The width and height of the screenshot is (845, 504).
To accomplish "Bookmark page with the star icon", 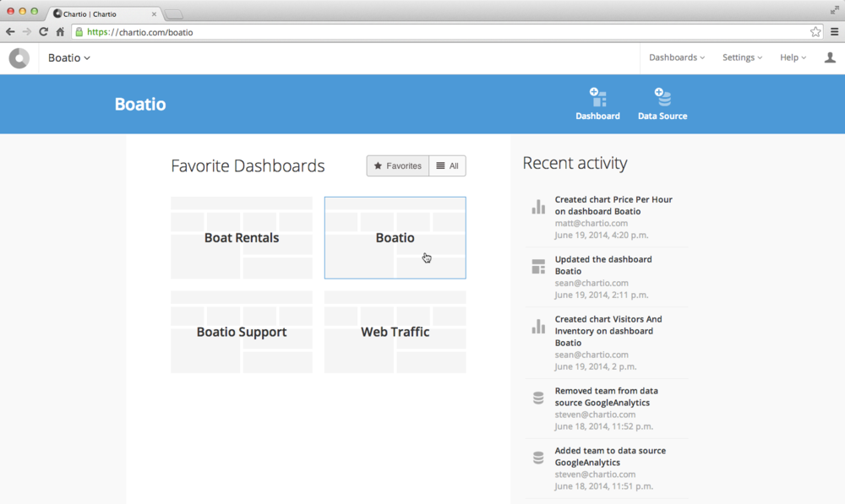I will (x=815, y=32).
